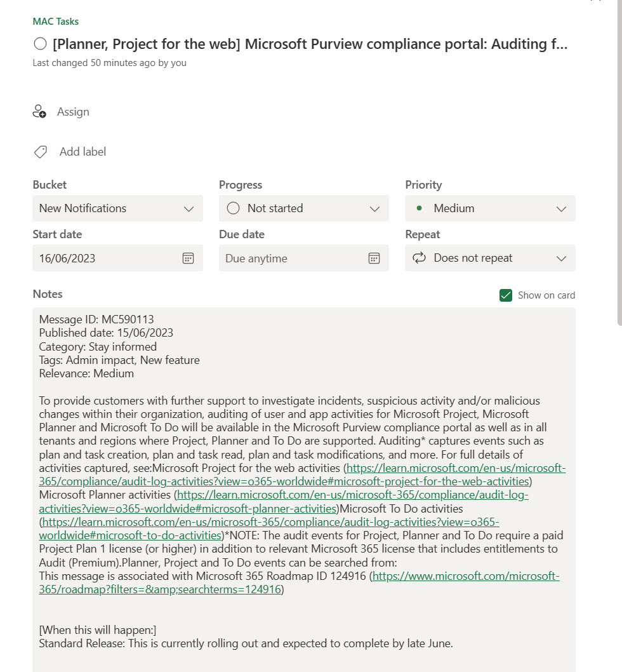The height and width of the screenshot is (672, 622).
Task: Click the Assign person icon
Action: click(39, 112)
